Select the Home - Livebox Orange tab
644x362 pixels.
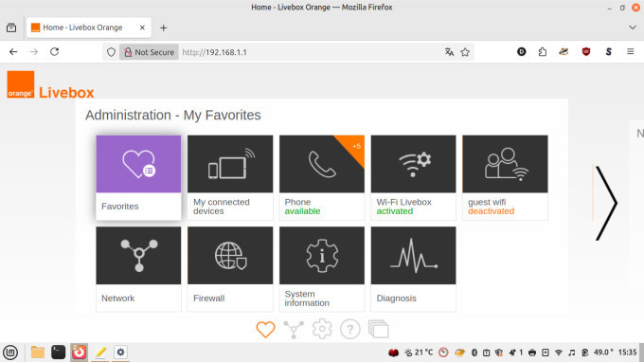[89, 27]
